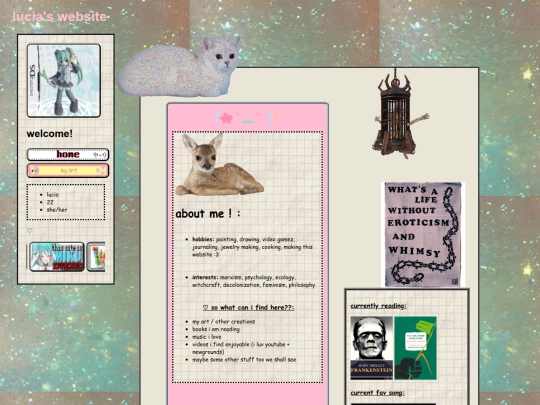Click the "current fav song:" label

tap(377, 393)
